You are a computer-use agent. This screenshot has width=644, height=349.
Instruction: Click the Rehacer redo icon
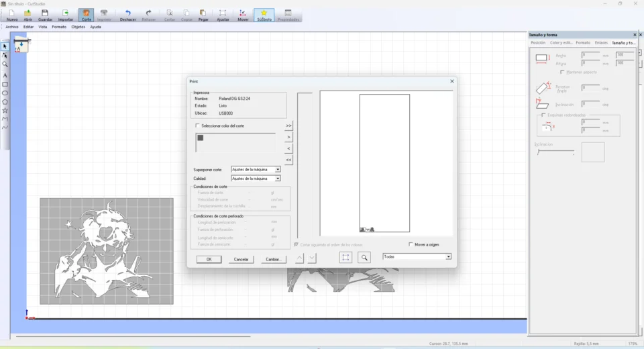(x=149, y=15)
